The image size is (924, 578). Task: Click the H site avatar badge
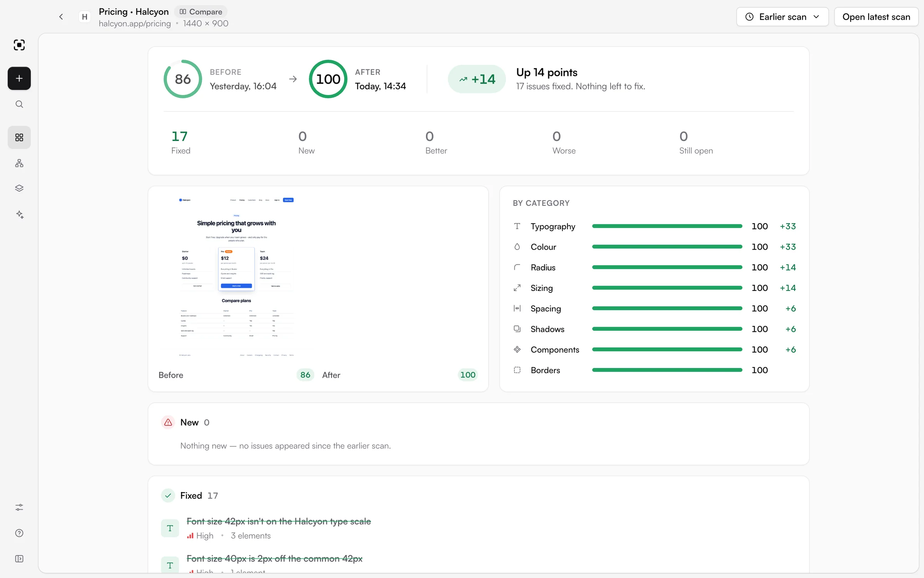pos(85,17)
